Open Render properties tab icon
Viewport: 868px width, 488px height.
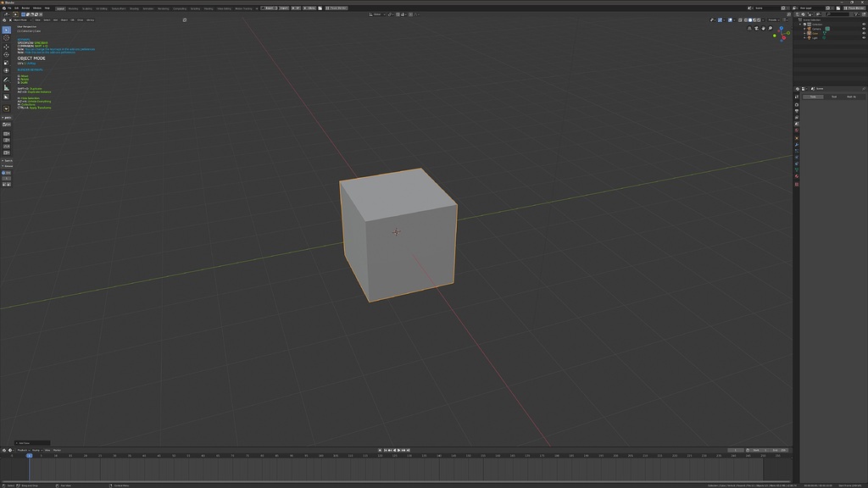pos(797,104)
